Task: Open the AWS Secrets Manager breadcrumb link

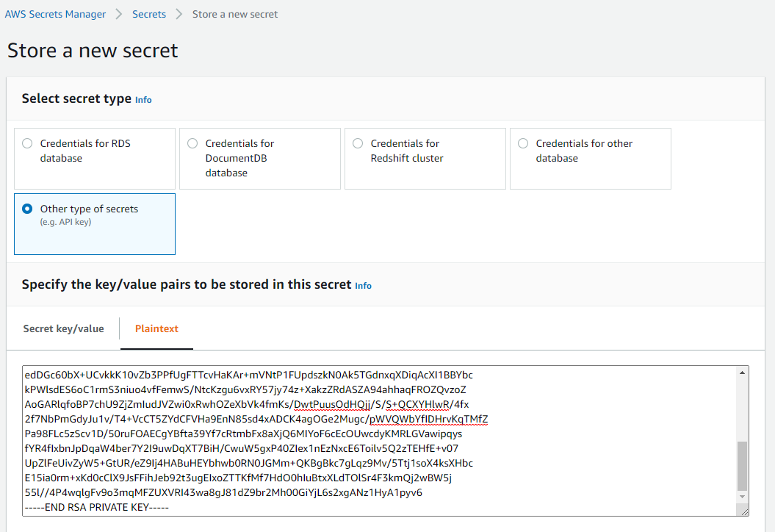Action: coord(55,15)
